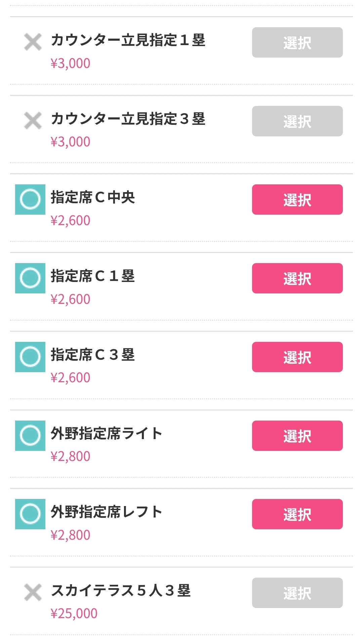Click disabled 選択 button for カウンター立見指定１塁

[x=297, y=42]
